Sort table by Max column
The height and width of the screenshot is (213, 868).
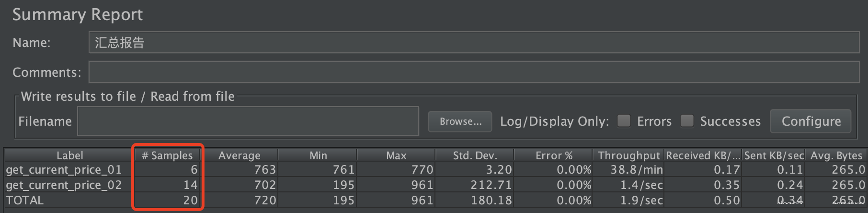pos(396,155)
